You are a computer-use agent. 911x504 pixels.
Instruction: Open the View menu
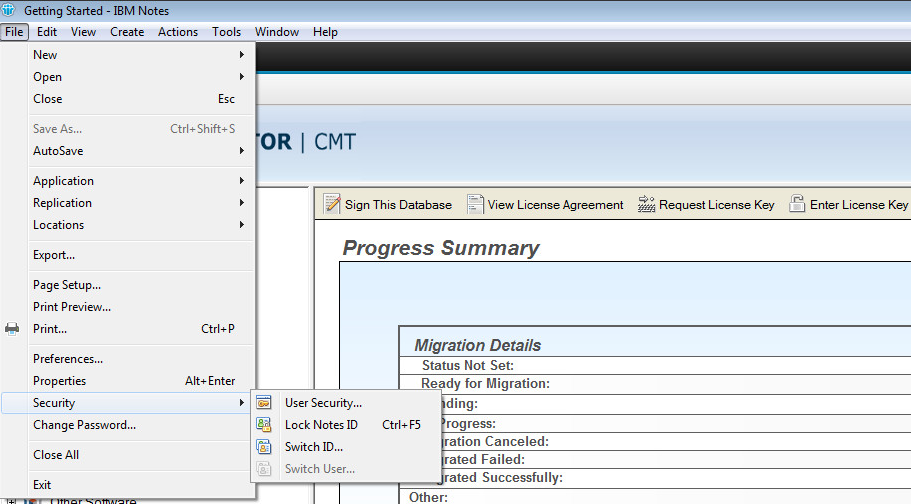point(83,32)
